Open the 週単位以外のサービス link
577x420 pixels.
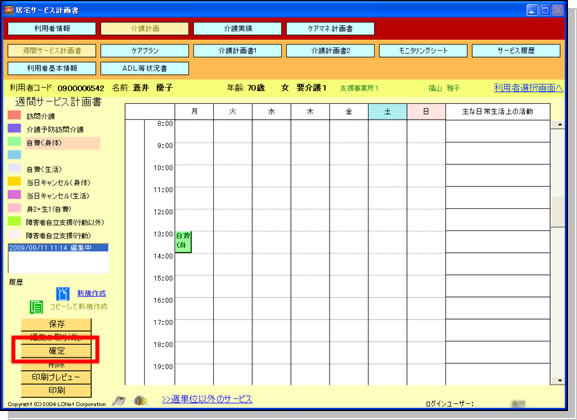coord(207,399)
